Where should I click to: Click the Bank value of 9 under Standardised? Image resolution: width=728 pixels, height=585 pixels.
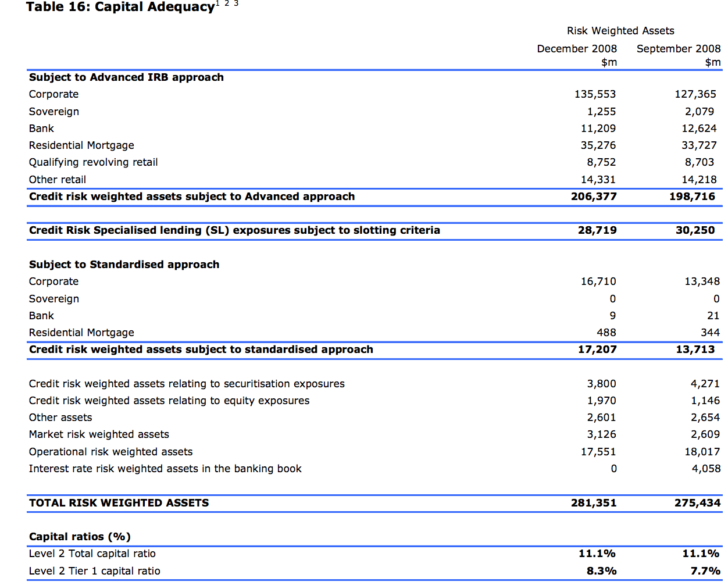[613, 315]
